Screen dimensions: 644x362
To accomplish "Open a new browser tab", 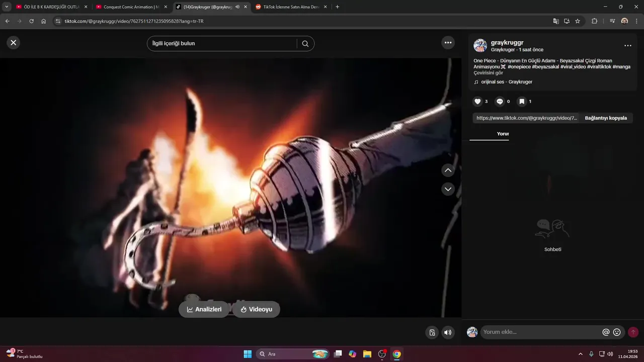I will (x=337, y=7).
